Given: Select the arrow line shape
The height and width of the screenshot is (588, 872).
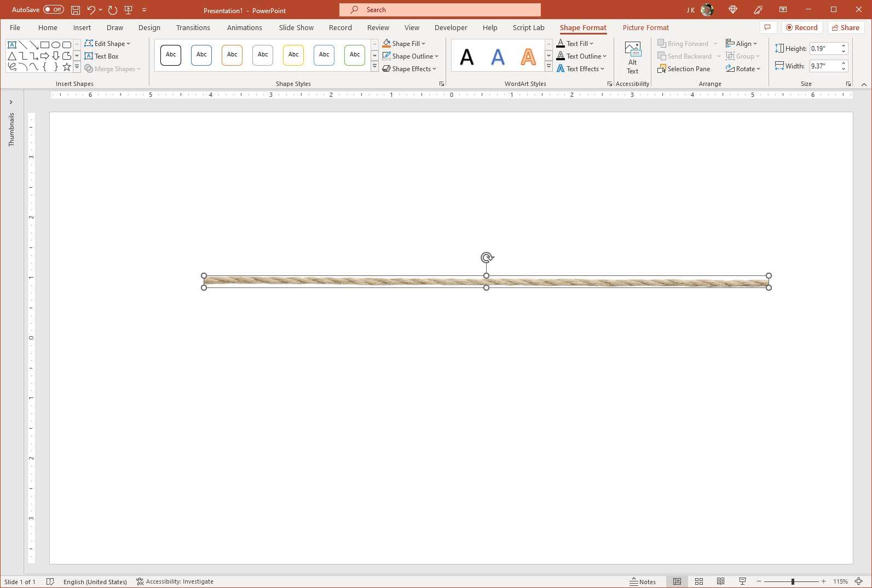Looking at the screenshot, I should pyautogui.click(x=33, y=44).
